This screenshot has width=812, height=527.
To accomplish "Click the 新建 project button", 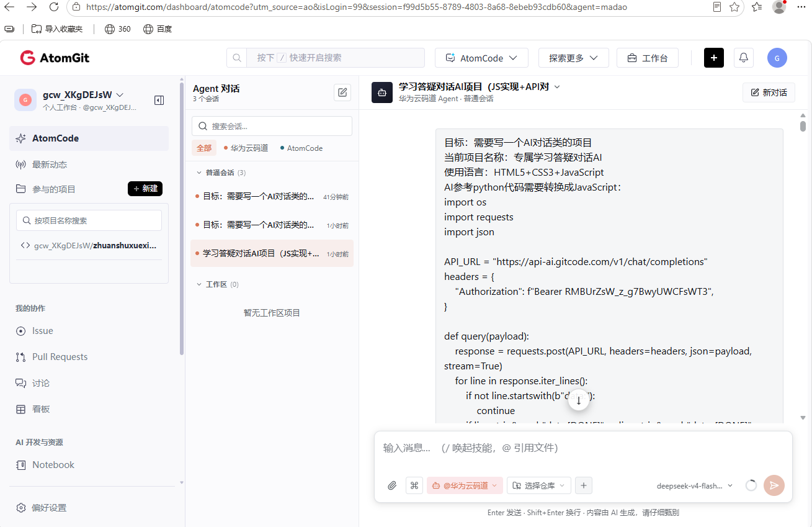I will 145,189.
